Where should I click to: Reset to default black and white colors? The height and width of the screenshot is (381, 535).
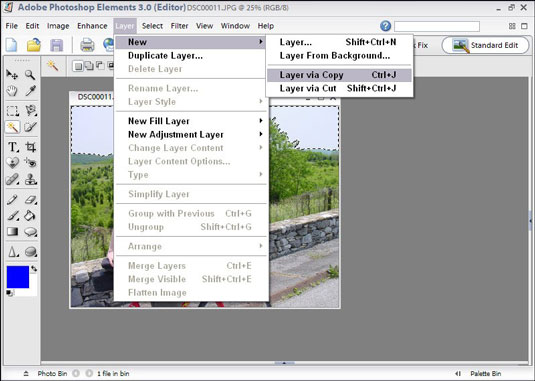pyautogui.click(x=10, y=293)
